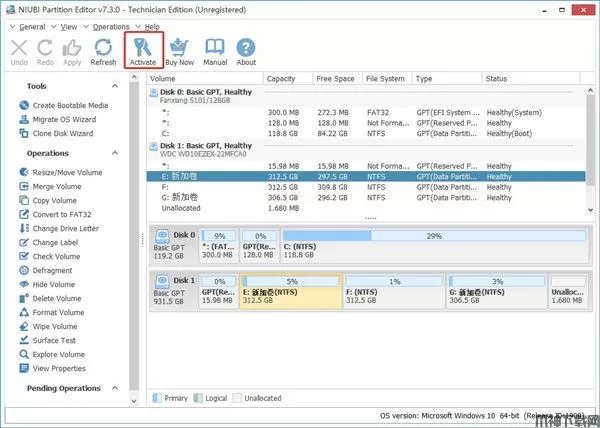600x428 pixels.
Task: Click the Refresh toolbar icon
Action: point(103,47)
